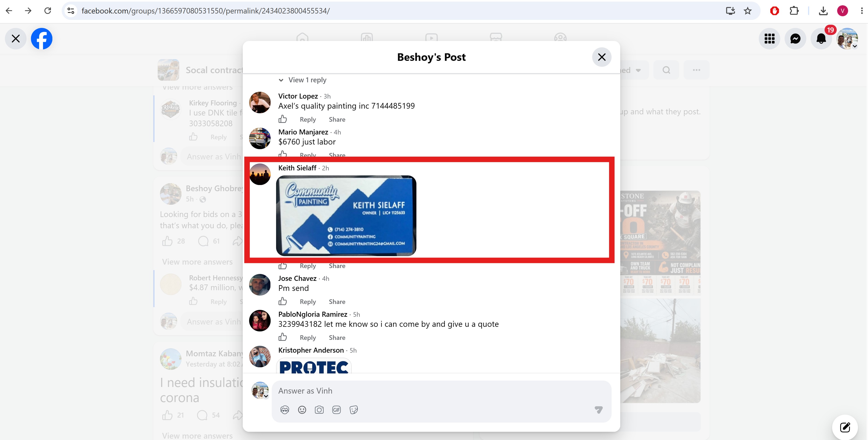
Task: Like Jose Chavez's comment
Action: (x=283, y=301)
